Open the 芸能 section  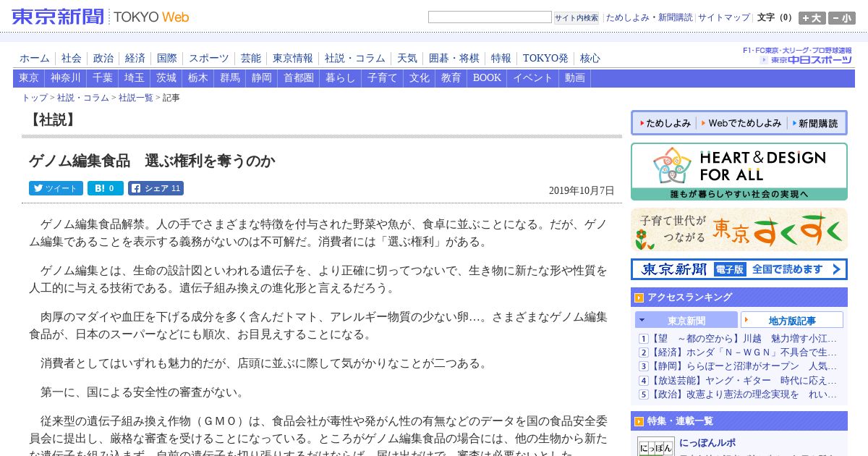tap(251, 59)
